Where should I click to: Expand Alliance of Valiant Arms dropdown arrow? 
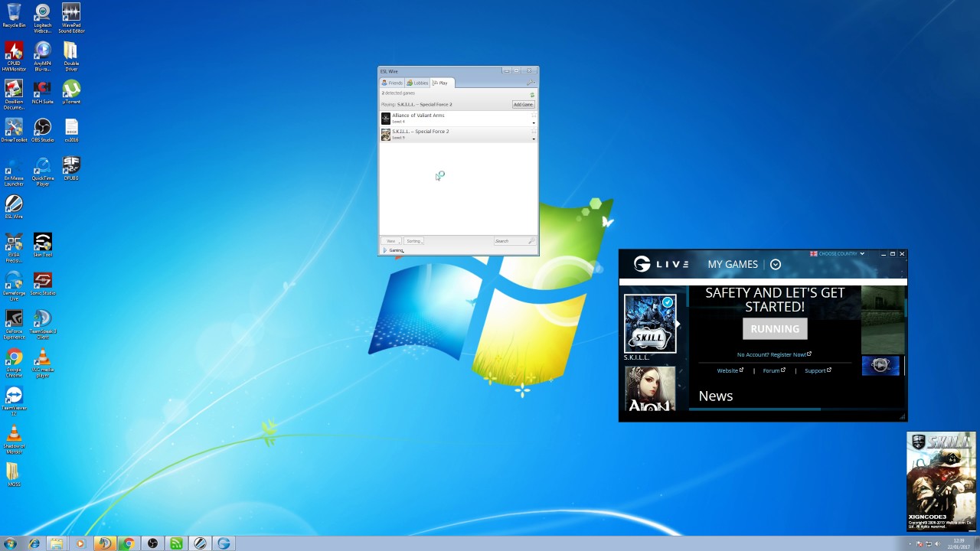click(x=534, y=122)
